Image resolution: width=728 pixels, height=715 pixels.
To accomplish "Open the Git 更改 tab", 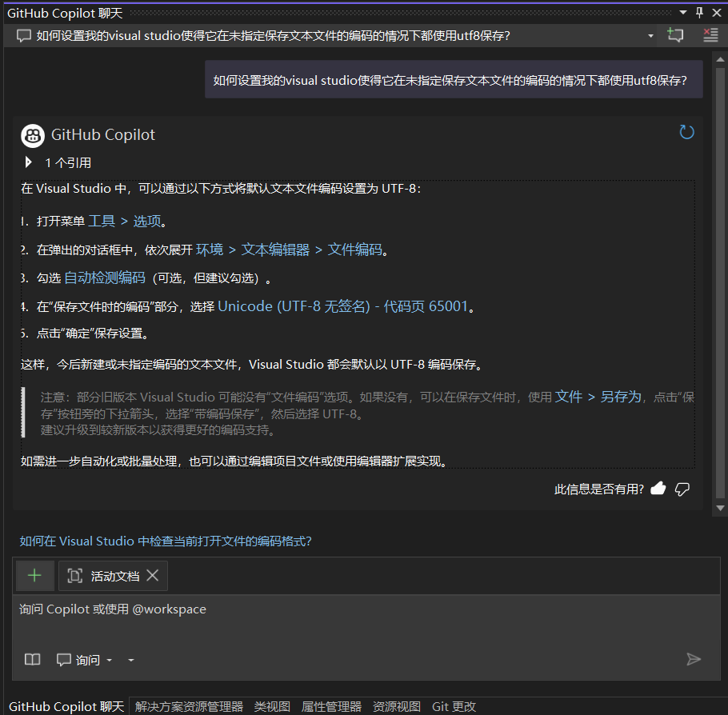I will (x=454, y=706).
